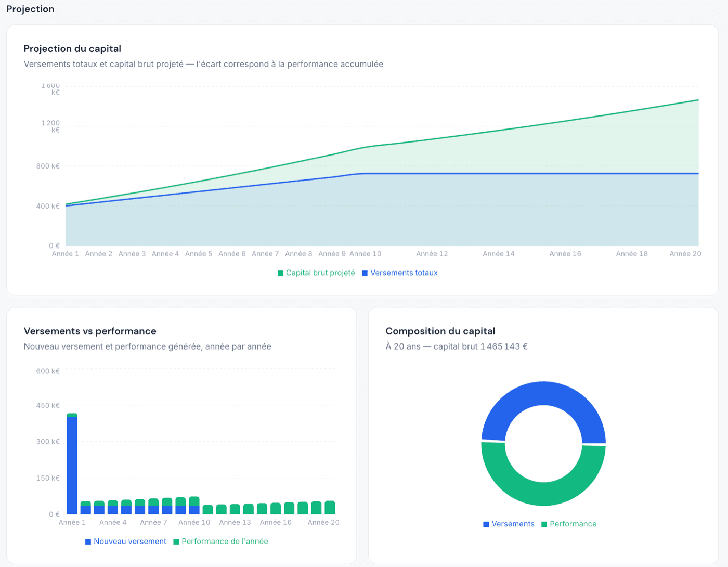Screen dimensions: 728x567
Task: Click the "Année 5" axis label
Action: [199, 254]
